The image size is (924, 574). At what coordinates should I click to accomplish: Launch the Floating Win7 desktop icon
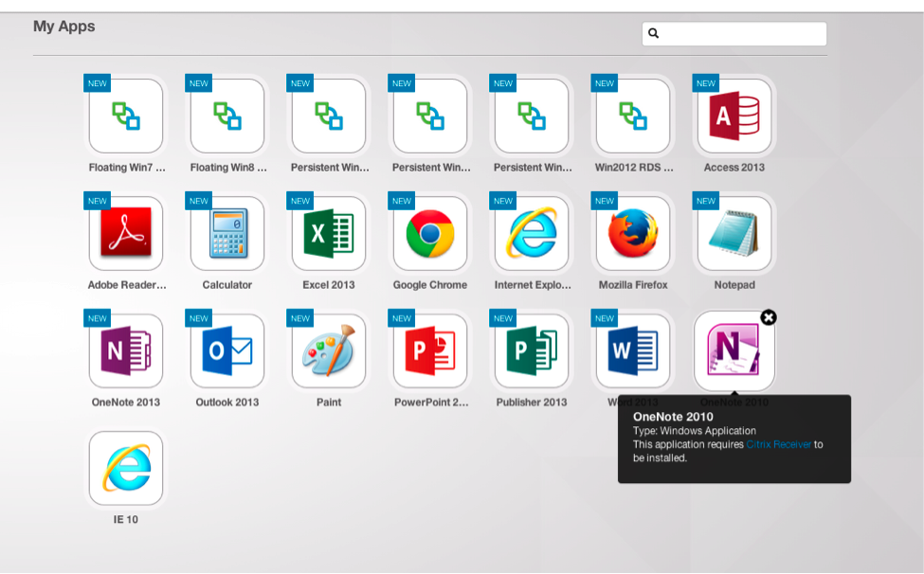[x=126, y=116]
